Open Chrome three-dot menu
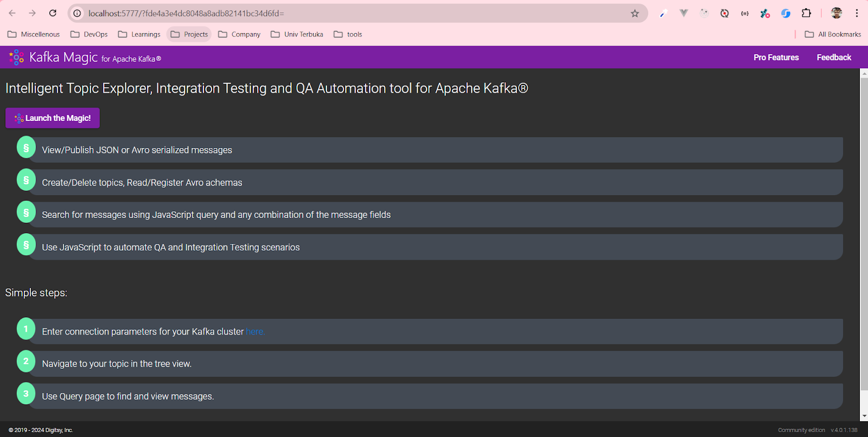 coord(857,13)
